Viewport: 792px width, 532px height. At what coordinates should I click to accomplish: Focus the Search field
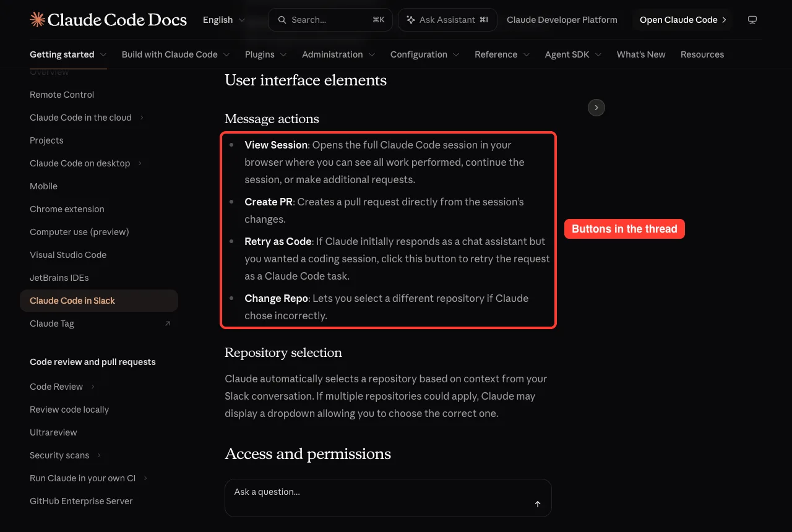330,20
